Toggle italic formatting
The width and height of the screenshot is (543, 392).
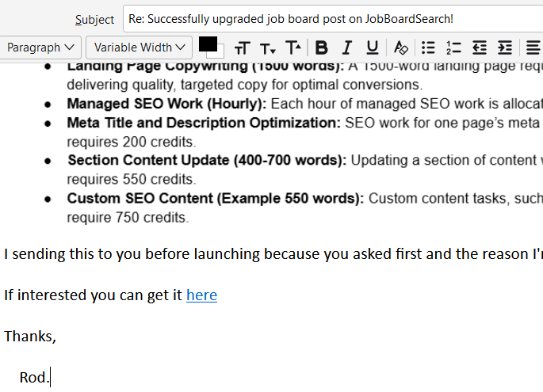coord(346,48)
